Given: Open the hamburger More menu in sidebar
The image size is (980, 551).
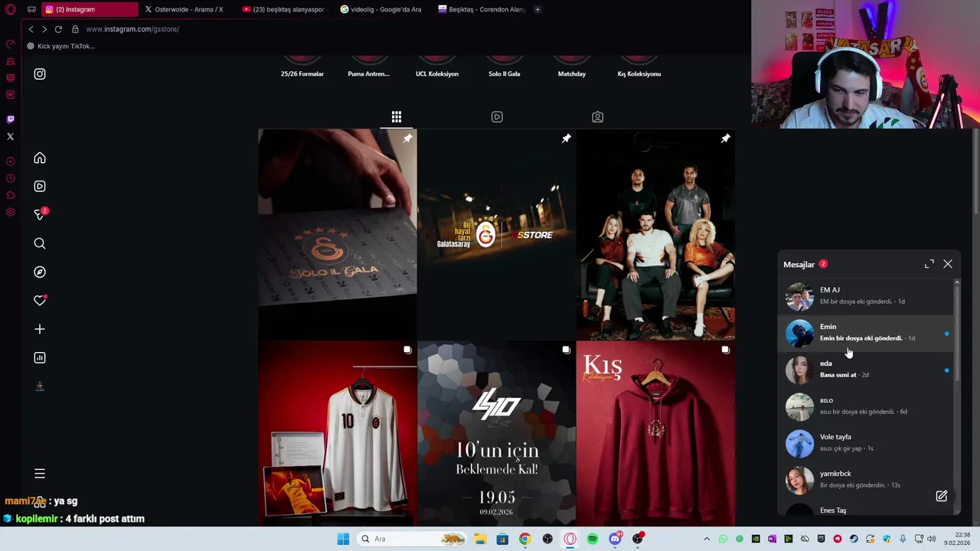Looking at the screenshot, I should point(40,474).
